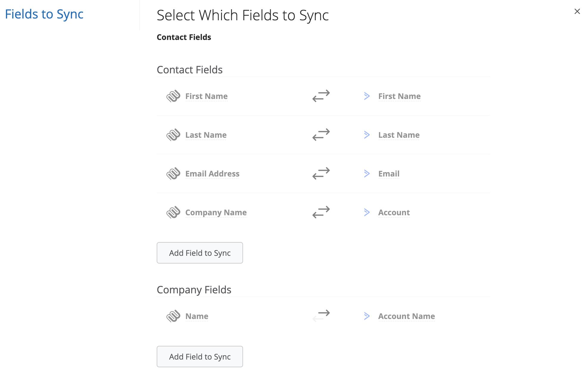
Task: Toggle Company Name to Account sync direction
Action: tap(321, 212)
